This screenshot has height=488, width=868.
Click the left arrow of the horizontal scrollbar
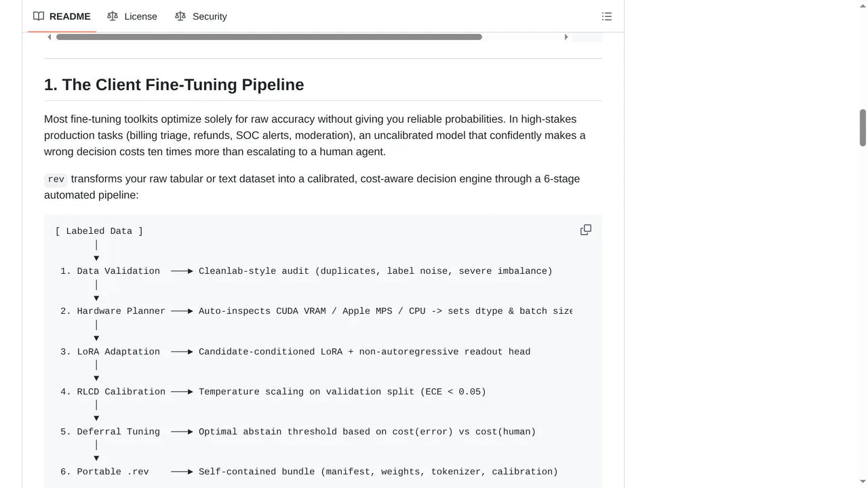[x=50, y=37]
